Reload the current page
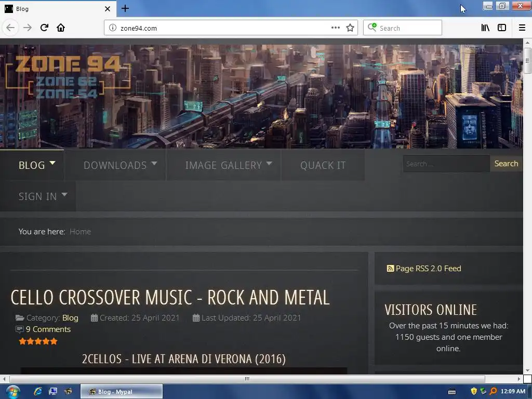This screenshot has height=399, width=532. click(x=44, y=28)
